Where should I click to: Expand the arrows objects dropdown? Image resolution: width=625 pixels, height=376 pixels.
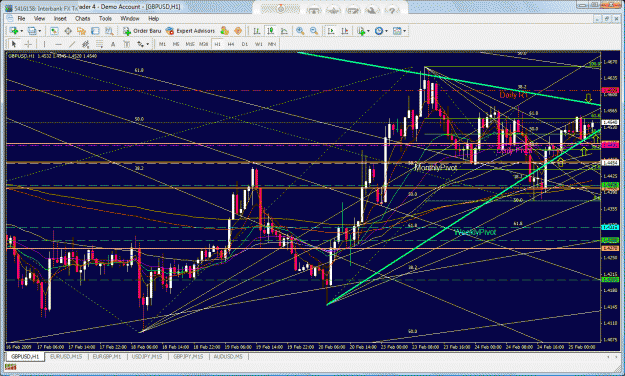(x=147, y=44)
